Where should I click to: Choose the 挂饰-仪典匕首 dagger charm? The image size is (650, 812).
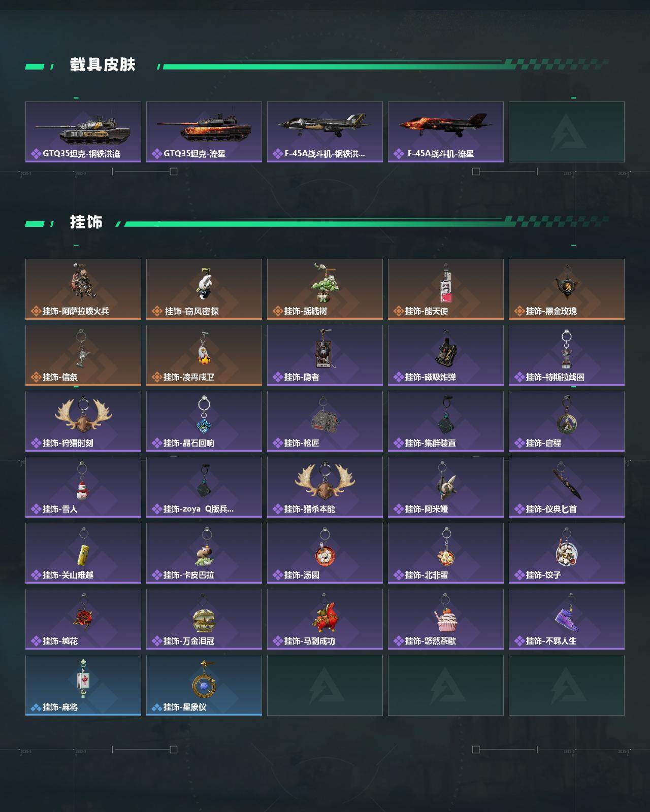567,487
